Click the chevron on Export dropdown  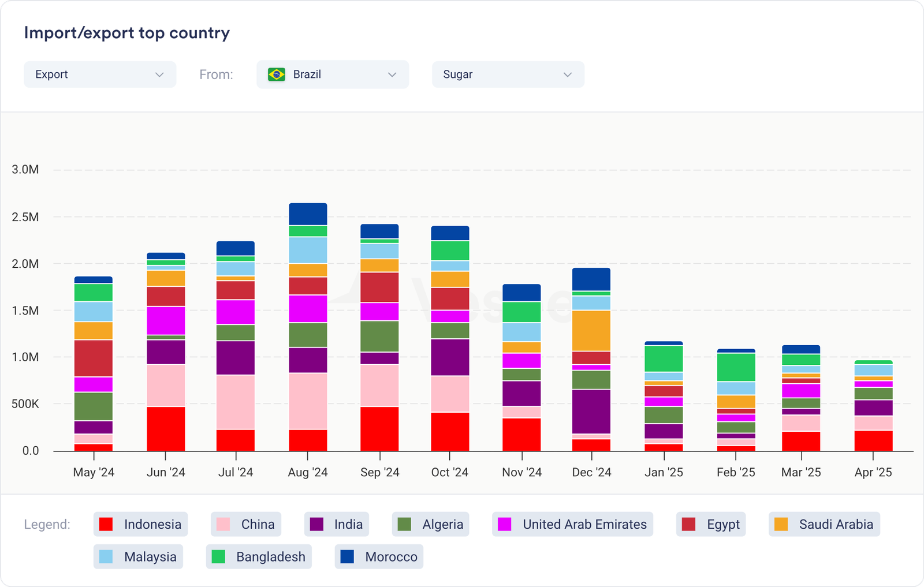(x=159, y=74)
